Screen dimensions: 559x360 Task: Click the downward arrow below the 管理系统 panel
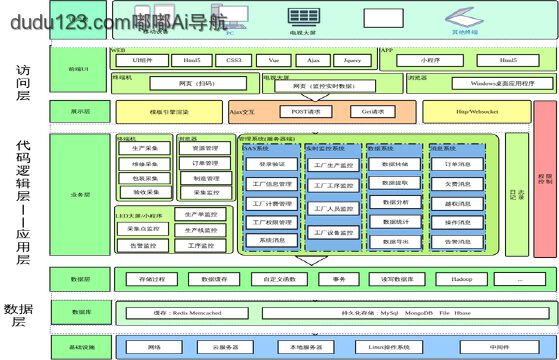coord(312,261)
